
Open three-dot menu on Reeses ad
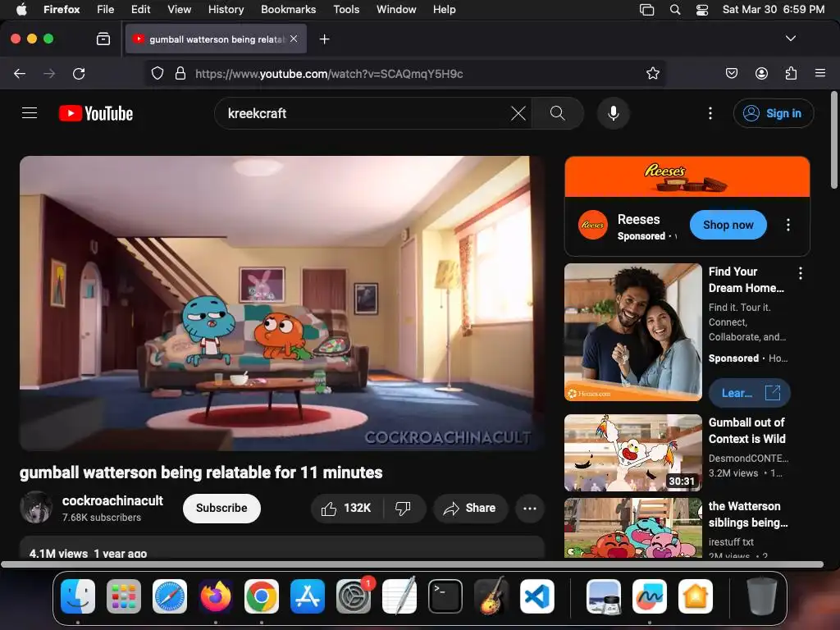pyautogui.click(x=788, y=225)
